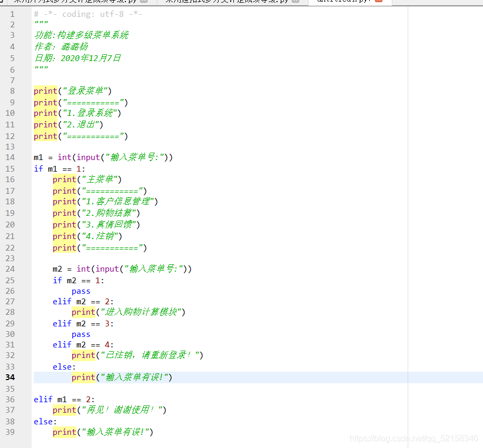Click the 'elif m2 == 4:' condition
Viewport: 483px width, 448px height.
83,344
